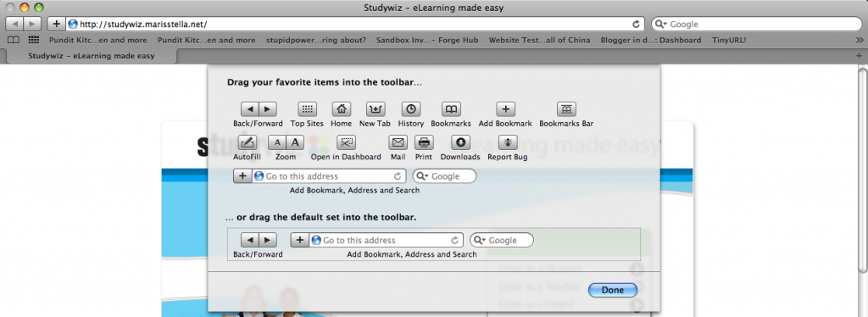Click the Mail envelope icon
This screenshot has width=868, height=317.
(398, 142)
